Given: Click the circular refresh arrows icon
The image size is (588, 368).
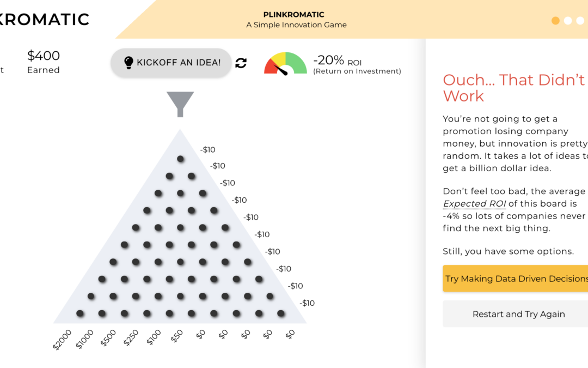Looking at the screenshot, I should pos(241,63).
